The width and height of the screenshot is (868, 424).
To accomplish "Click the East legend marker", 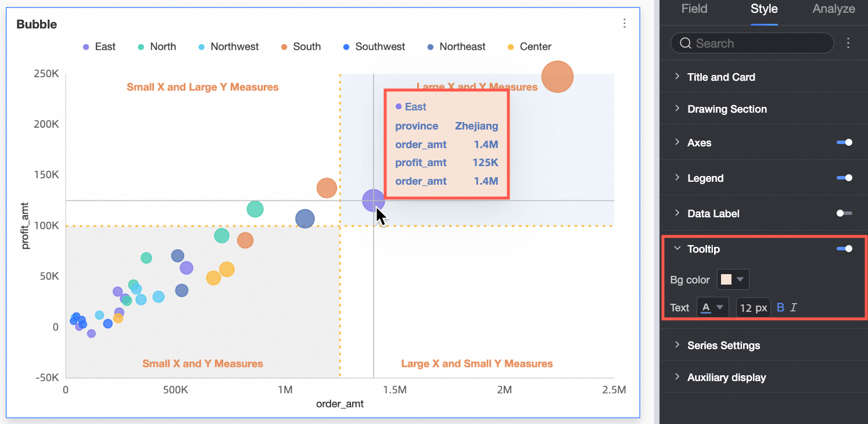I will pyautogui.click(x=86, y=47).
